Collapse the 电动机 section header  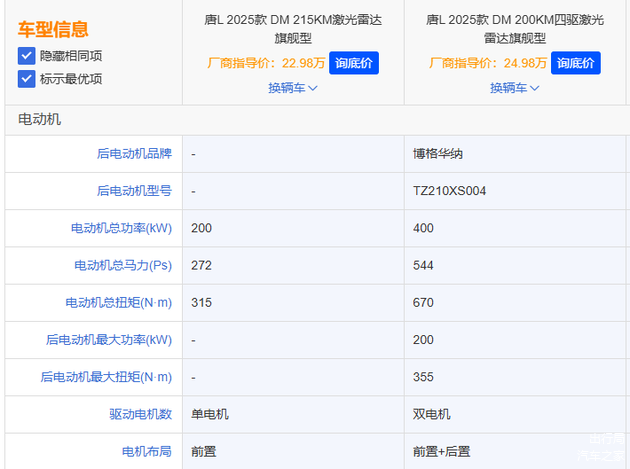coord(40,119)
